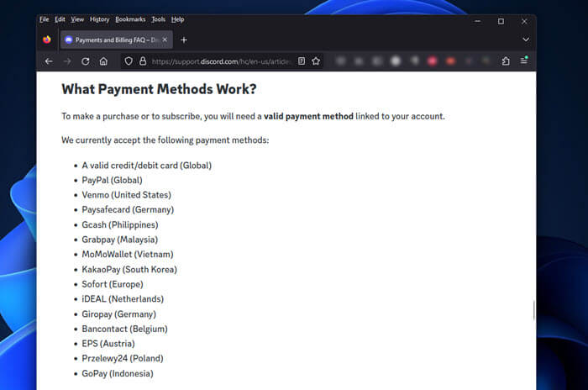Viewport: 588px width, 390px height.
Task: Open the History menu
Action: tap(99, 19)
